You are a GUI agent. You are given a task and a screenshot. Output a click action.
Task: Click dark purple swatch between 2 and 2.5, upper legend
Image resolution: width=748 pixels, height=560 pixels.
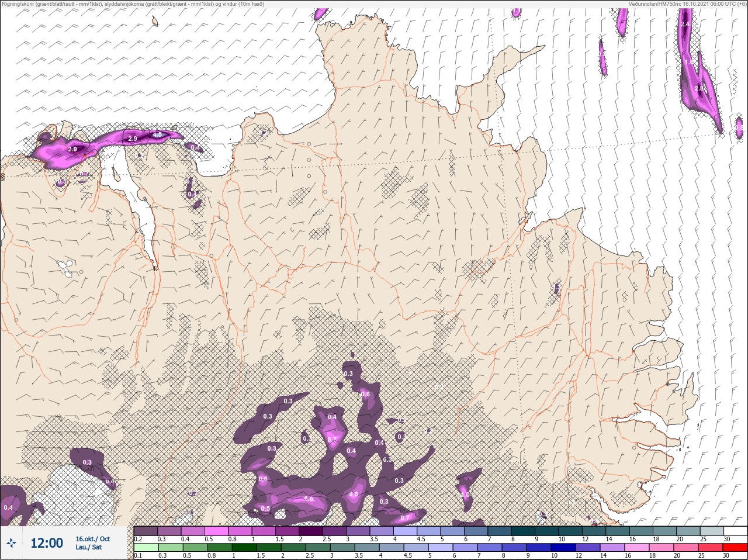click(x=312, y=531)
